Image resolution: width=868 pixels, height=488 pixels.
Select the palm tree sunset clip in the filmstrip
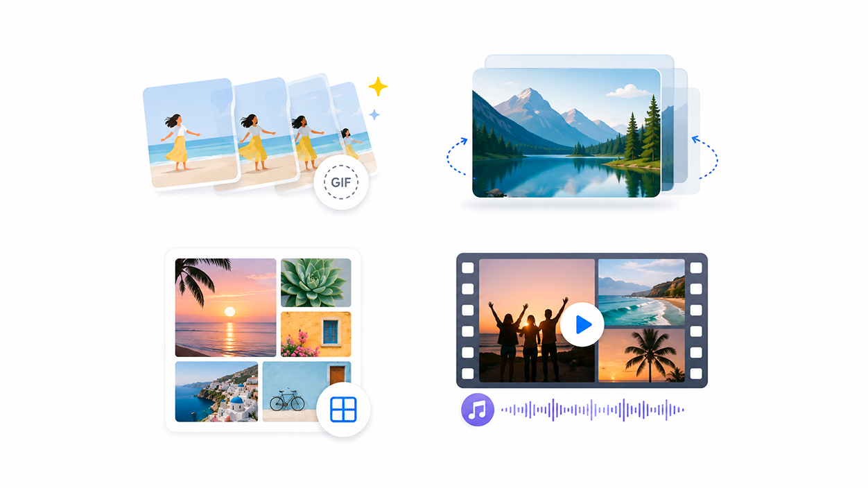point(641,355)
